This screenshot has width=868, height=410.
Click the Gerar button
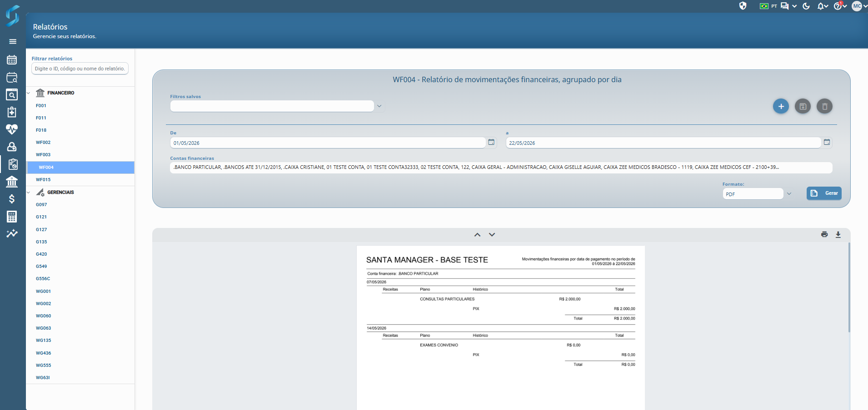[824, 193]
